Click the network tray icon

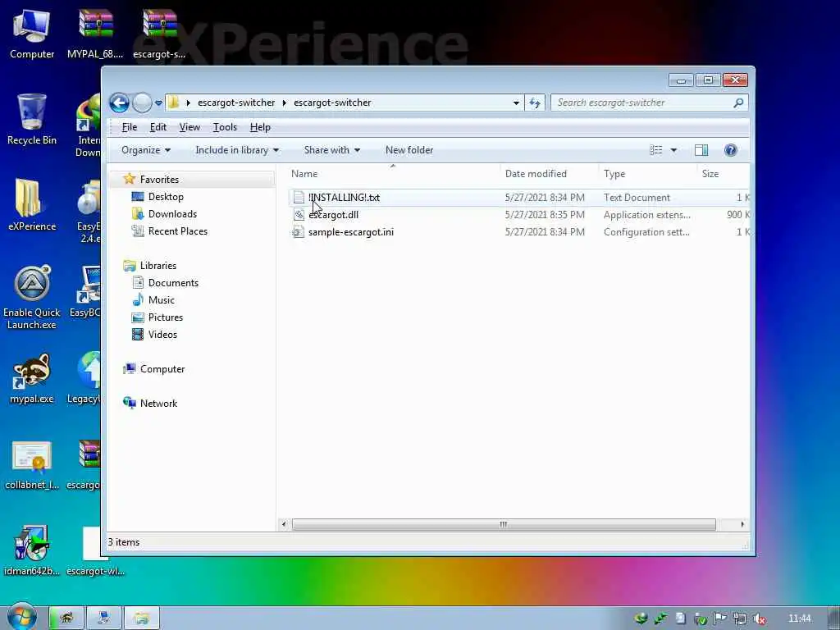740,619
